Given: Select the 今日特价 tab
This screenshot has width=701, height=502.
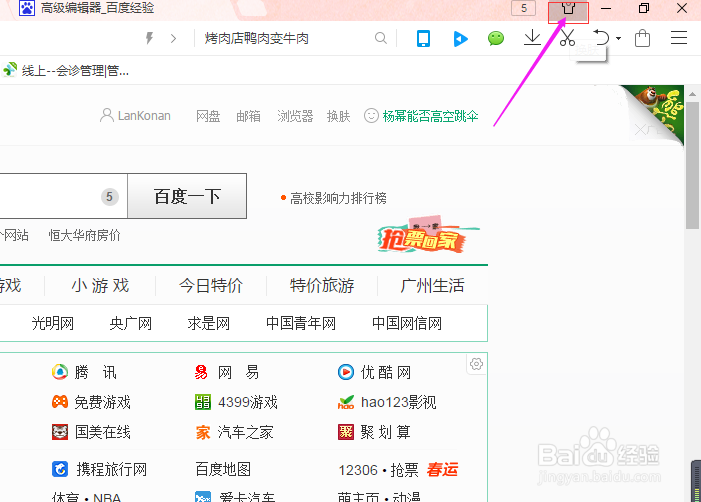Looking at the screenshot, I should pos(211,286).
